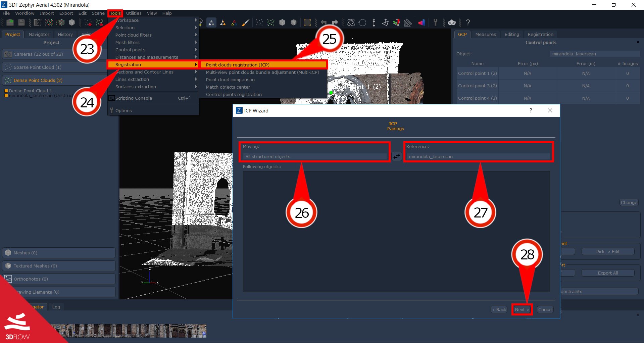Select Match objects center submenu entry
Viewport: 644px width, 343px height.
click(x=228, y=87)
